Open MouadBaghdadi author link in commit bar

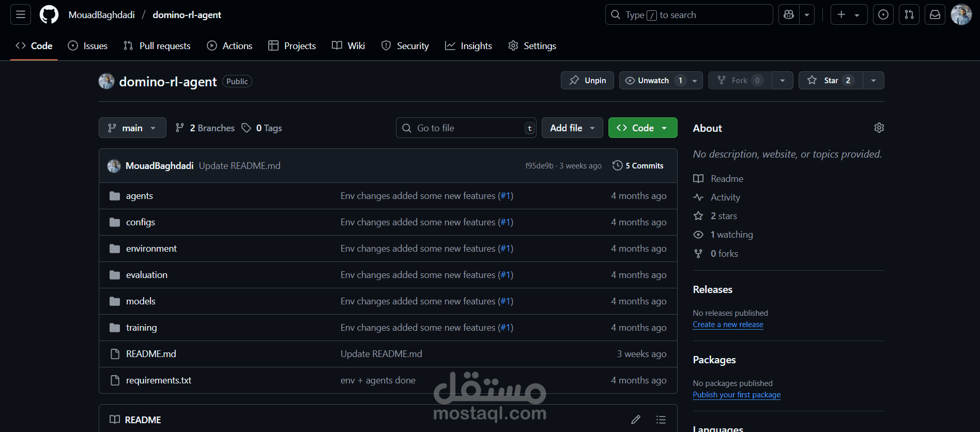pyautogui.click(x=159, y=165)
